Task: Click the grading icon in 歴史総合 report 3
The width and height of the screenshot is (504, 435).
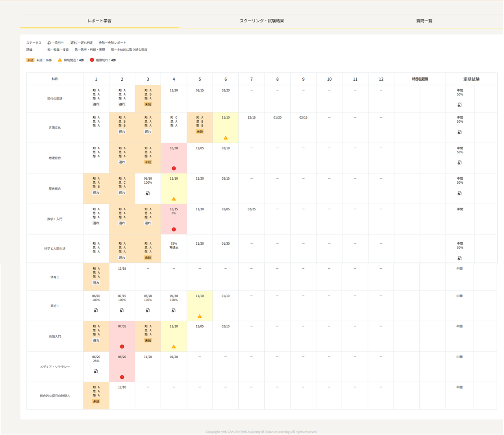Action: 148,193
